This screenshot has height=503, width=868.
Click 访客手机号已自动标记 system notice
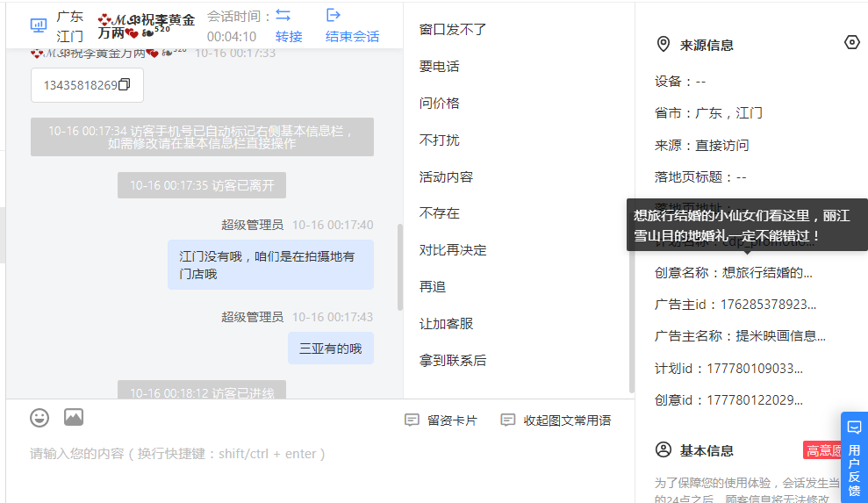[x=202, y=137]
